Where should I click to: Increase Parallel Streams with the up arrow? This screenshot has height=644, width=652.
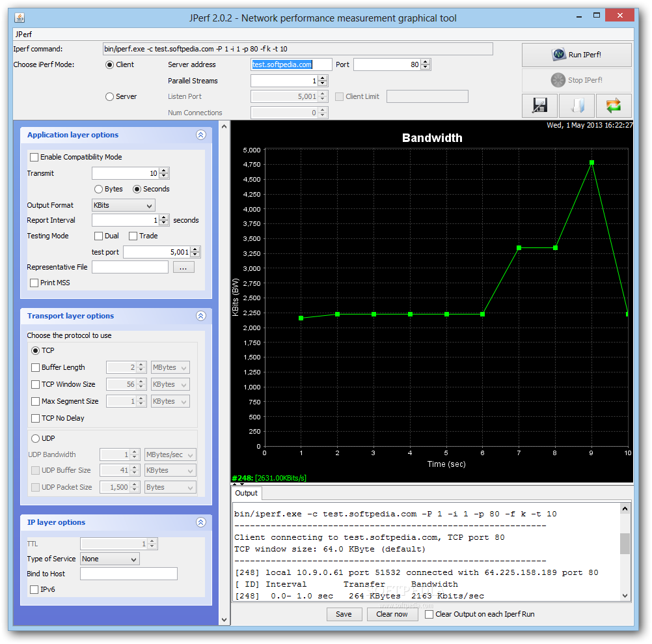pyautogui.click(x=323, y=77)
